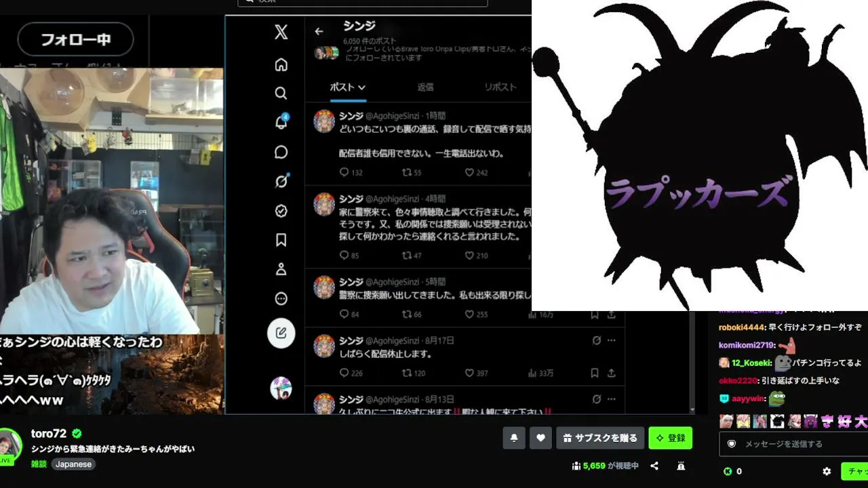The width and height of the screenshot is (868, 488).
Task: Click サブスクを贈る gift subs button
Action: [x=600, y=438]
